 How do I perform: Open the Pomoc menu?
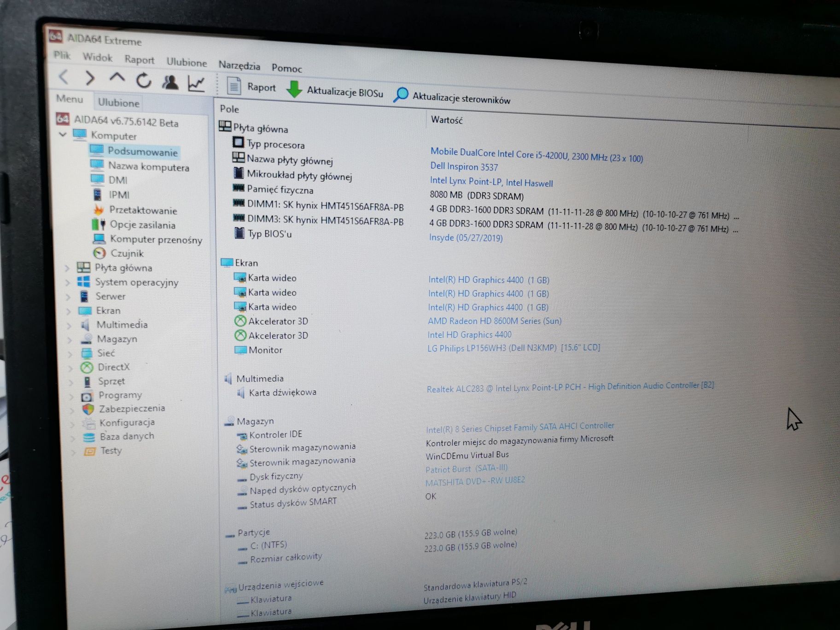click(287, 68)
